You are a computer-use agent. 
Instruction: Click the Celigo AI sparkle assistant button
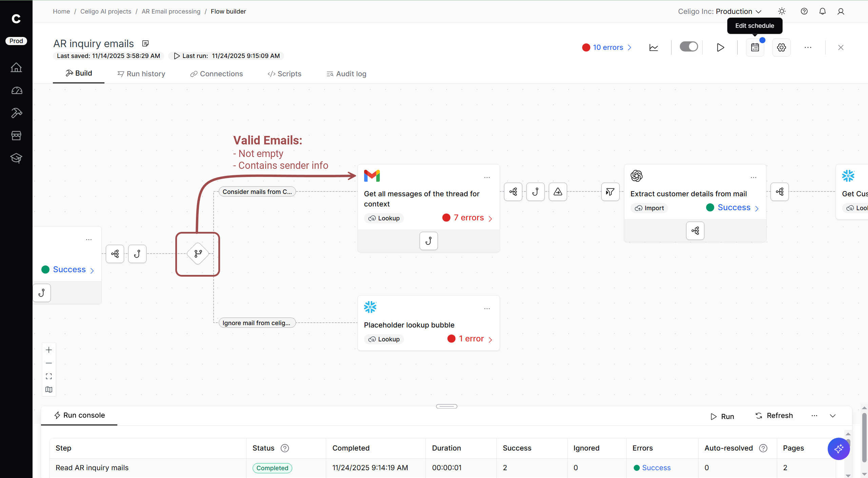tap(839, 449)
